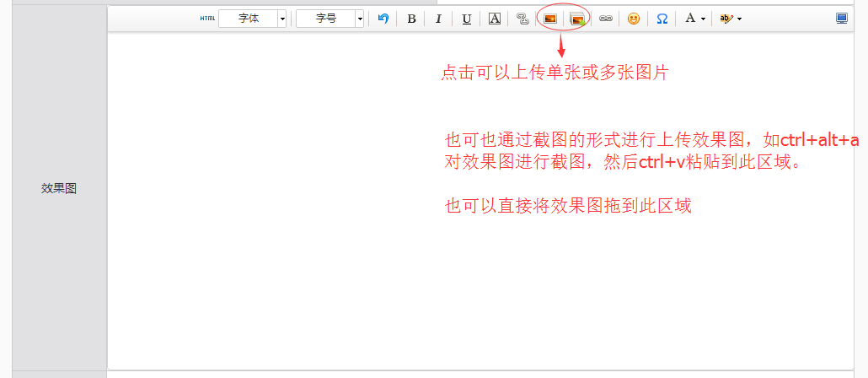868x378 pixels.
Task: Toggle italic formatting
Action: coord(438,19)
